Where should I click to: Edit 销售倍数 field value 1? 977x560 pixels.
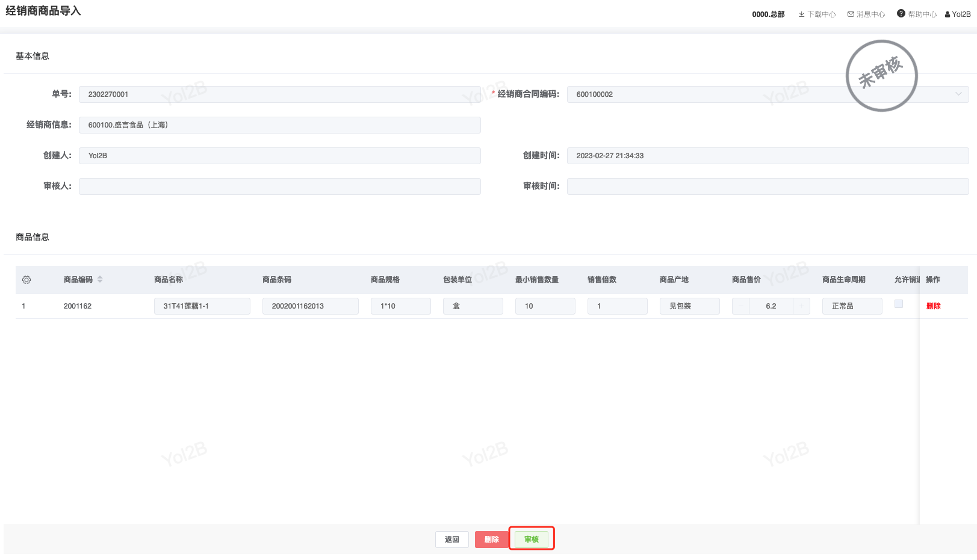pos(618,306)
